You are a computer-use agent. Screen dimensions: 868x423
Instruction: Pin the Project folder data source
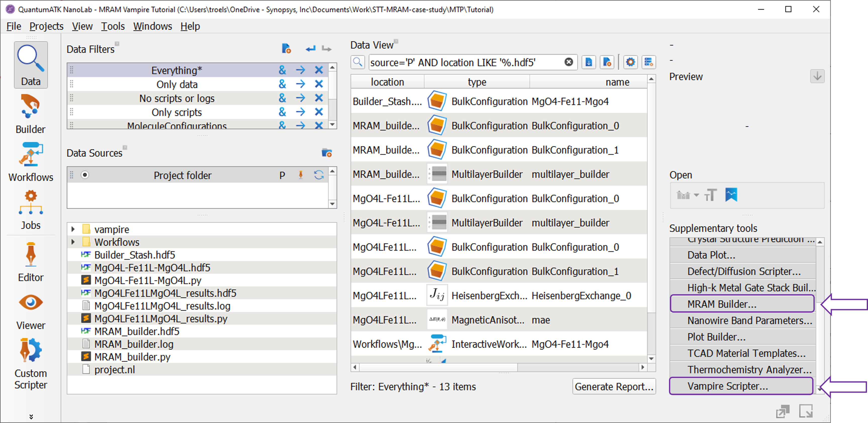[301, 175]
